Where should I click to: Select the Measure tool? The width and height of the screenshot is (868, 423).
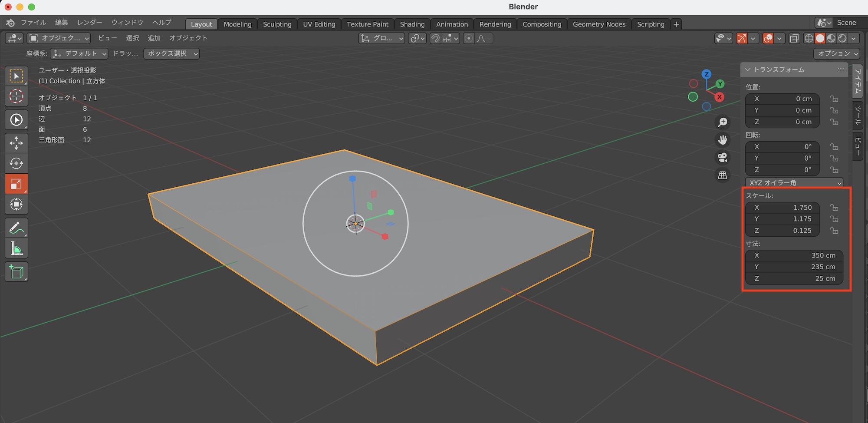coord(16,249)
